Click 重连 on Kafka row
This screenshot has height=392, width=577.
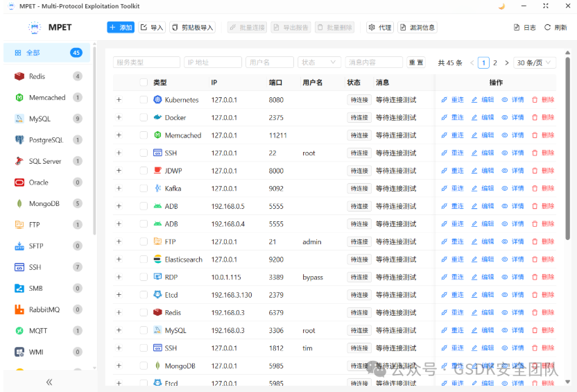click(453, 188)
